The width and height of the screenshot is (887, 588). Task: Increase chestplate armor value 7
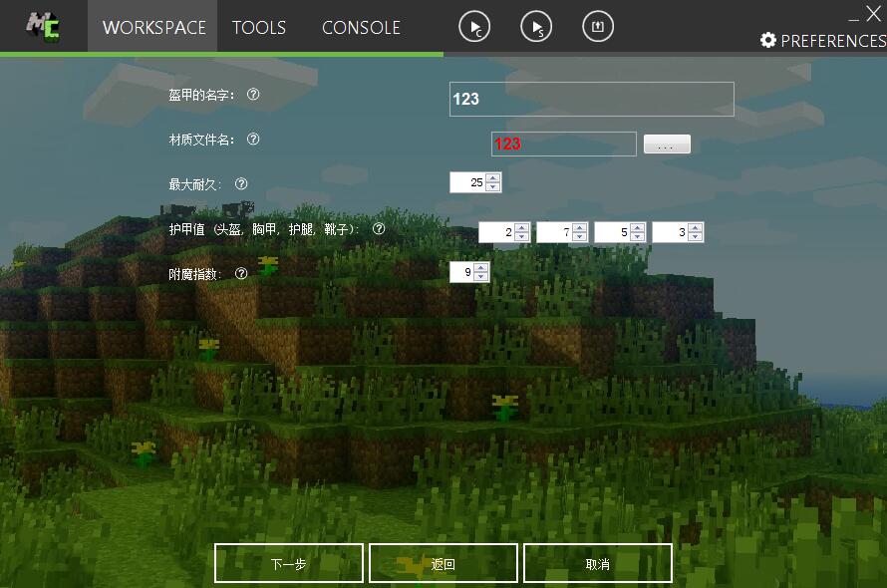pyautogui.click(x=580, y=227)
